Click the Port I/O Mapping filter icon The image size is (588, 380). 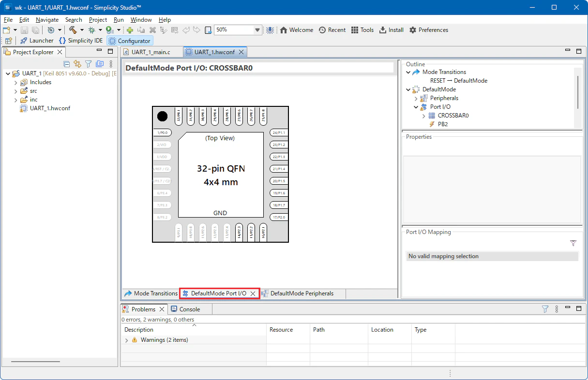[x=573, y=243]
